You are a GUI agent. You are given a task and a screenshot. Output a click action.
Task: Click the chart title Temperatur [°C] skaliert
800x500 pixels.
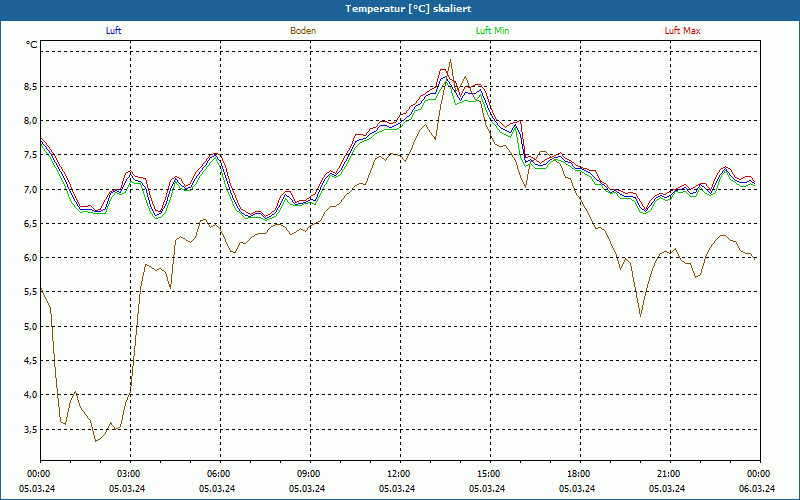coord(408,9)
